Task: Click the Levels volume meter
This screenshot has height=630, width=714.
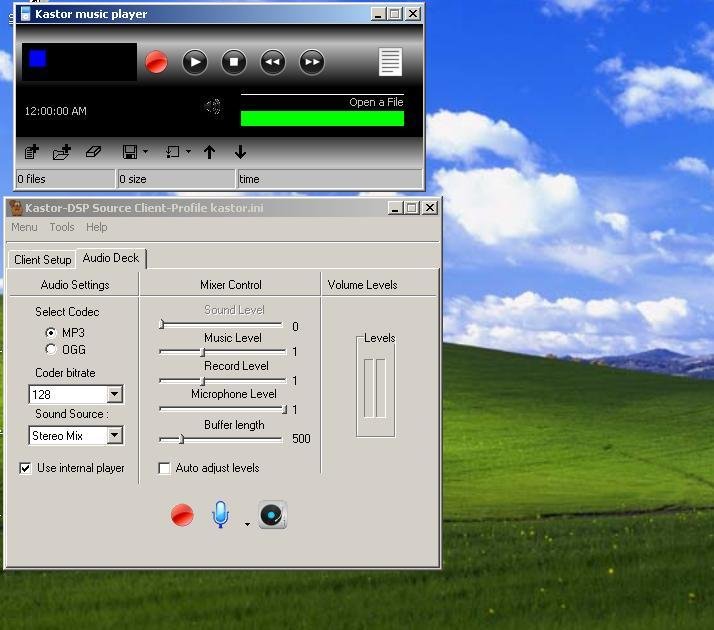Action: click(375, 388)
